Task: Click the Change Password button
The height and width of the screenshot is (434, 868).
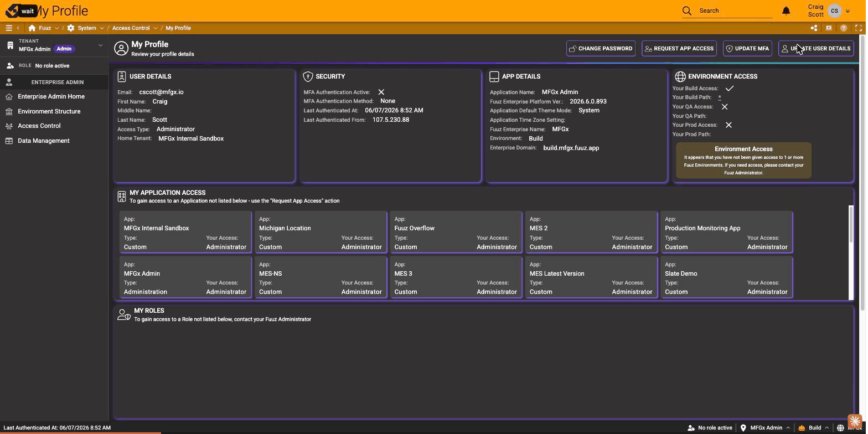Action: (x=601, y=49)
